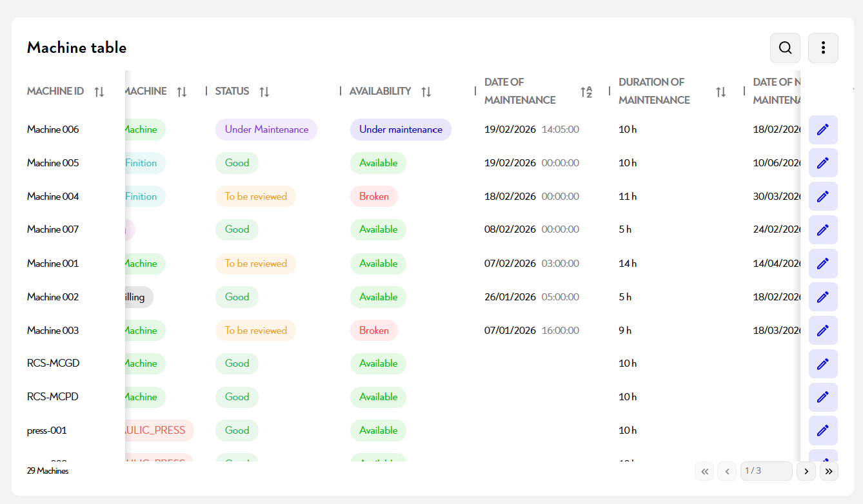
Task: Open the three-dot more options menu
Action: pos(823,48)
